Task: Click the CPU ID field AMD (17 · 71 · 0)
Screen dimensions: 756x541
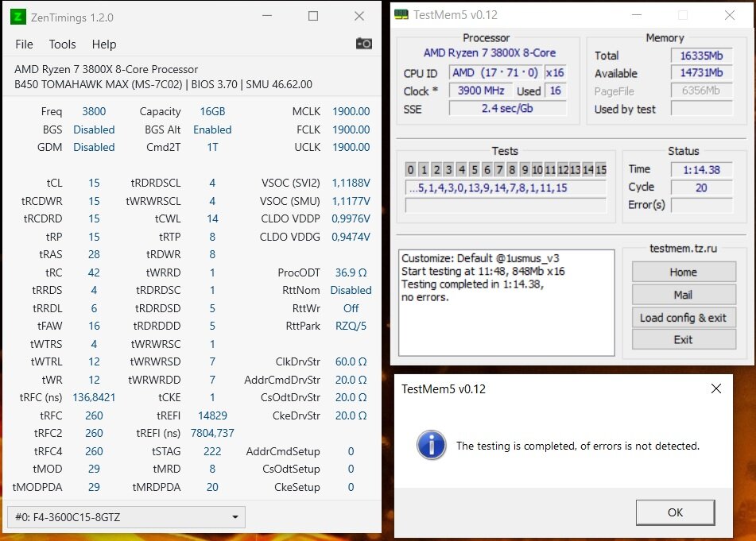Action: [x=495, y=73]
